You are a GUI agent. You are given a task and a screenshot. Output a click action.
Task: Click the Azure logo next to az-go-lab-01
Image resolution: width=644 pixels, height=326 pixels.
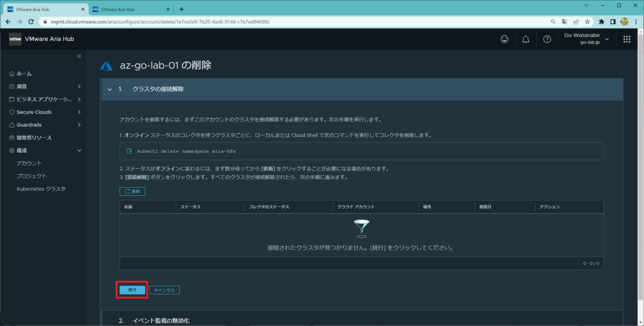106,66
